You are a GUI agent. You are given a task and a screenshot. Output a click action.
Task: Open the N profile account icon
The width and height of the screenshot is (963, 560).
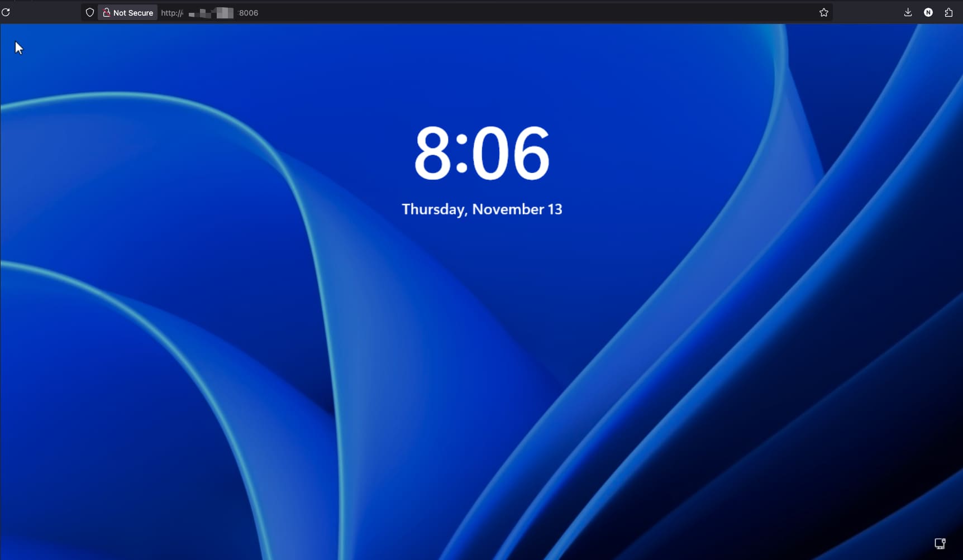pos(928,12)
